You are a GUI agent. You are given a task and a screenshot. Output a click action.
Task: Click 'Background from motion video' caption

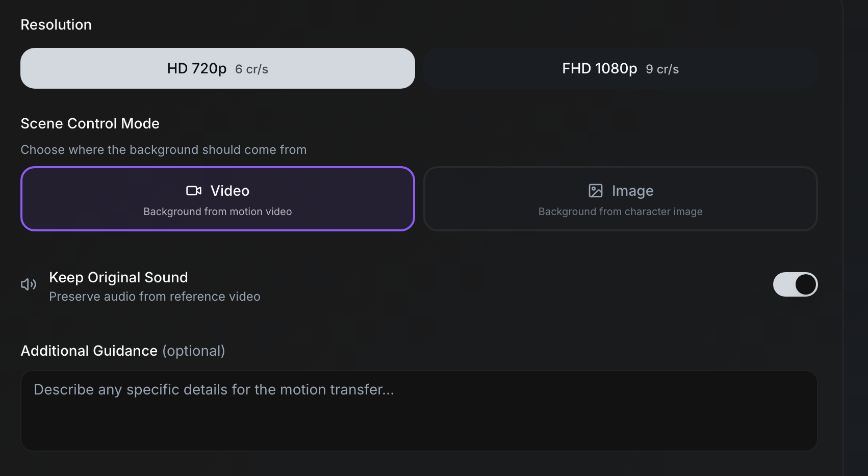click(218, 211)
